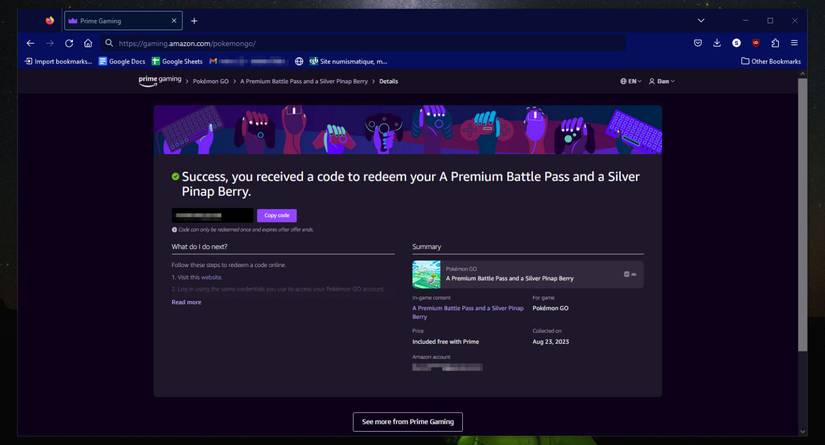
Task: Open a new tab with plus icon
Action: click(194, 21)
